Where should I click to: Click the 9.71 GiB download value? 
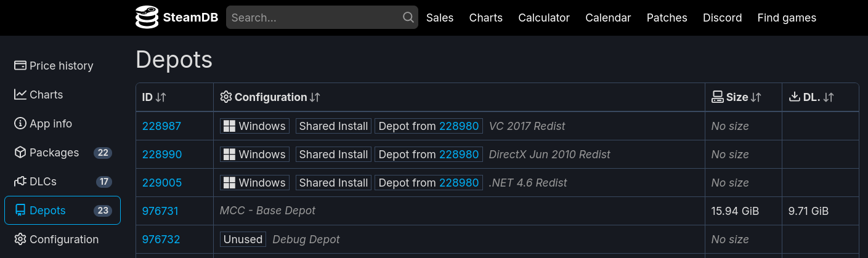(x=808, y=211)
